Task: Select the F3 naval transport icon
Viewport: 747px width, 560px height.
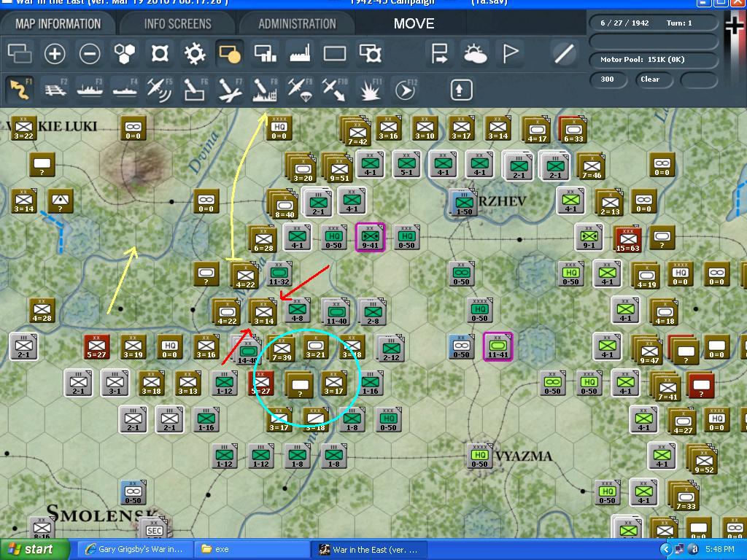Action: point(90,90)
